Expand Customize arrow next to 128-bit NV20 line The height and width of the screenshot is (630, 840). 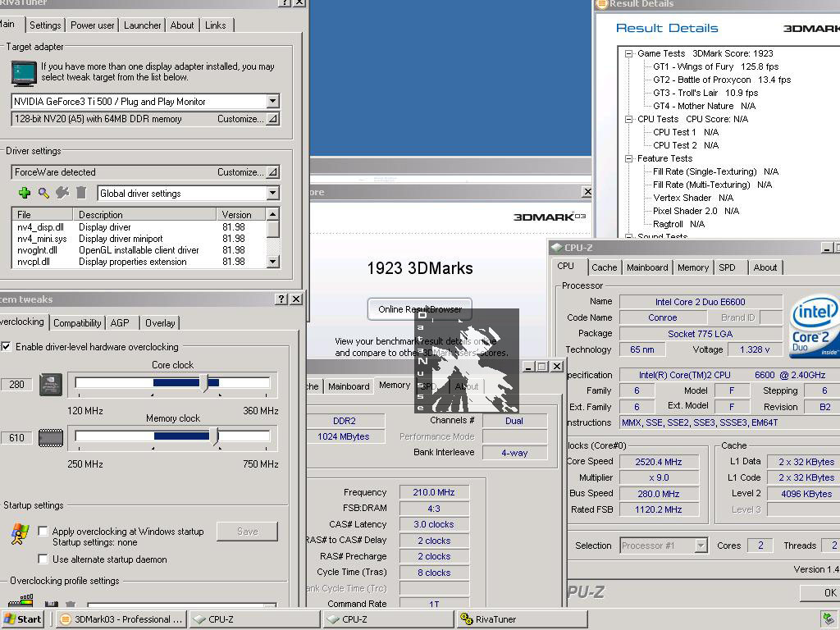[x=272, y=119]
